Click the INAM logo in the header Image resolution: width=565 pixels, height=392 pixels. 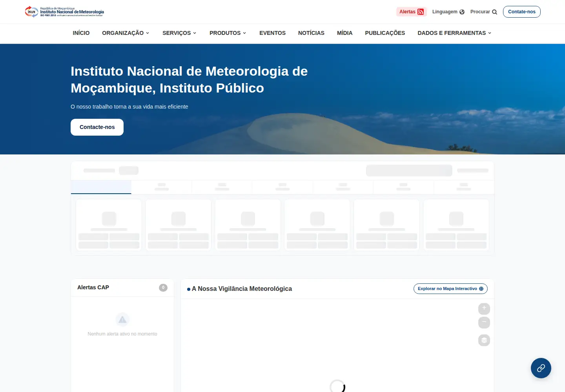[64, 12]
